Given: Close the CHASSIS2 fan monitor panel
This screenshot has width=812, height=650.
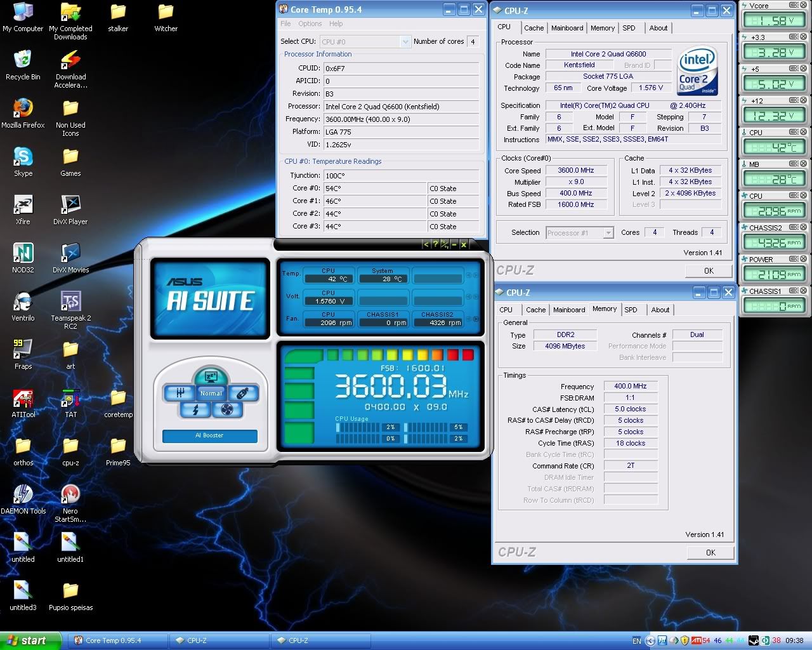Looking at the screenshot, I should coord(803,227).
